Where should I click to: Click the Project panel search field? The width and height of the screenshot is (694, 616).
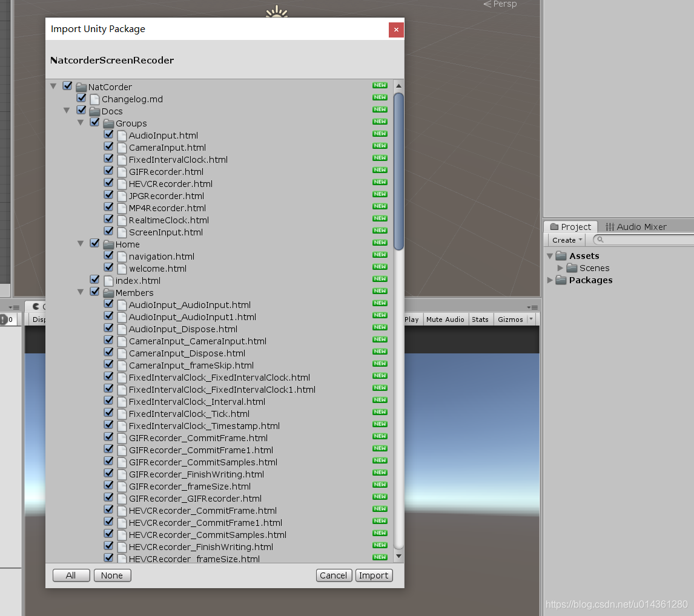[x=644, y=240]
